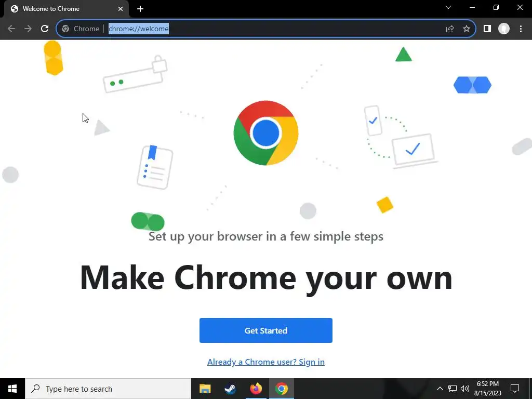
Task: Open the clock showing 6:52 PM
Action: (487, 389)
